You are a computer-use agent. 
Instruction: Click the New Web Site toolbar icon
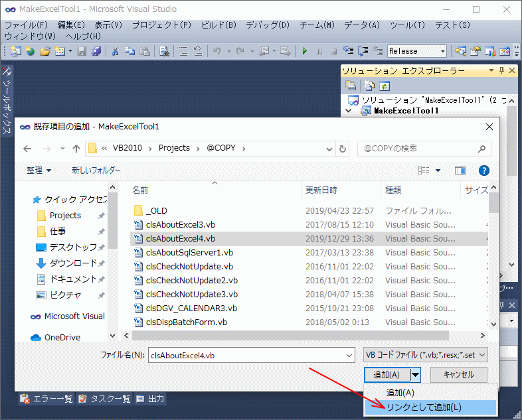[31, 51]
